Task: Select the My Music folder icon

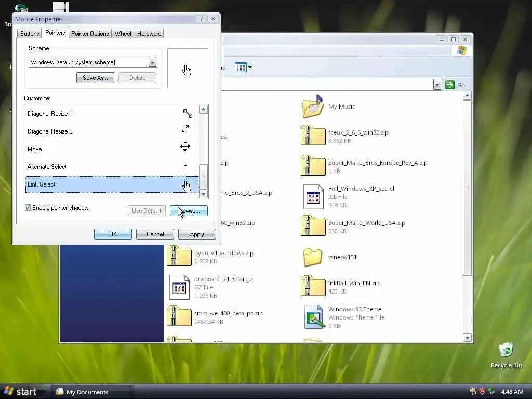Action: [x=312, y=107]
